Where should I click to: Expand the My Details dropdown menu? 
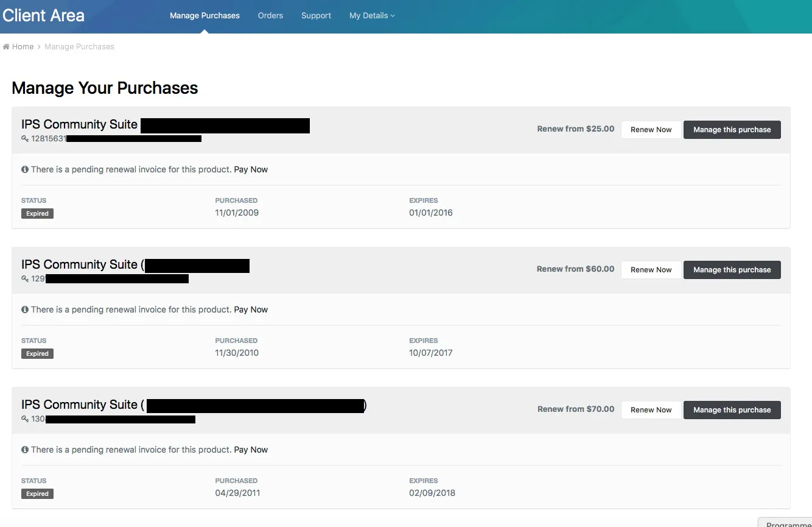point(372,16)
